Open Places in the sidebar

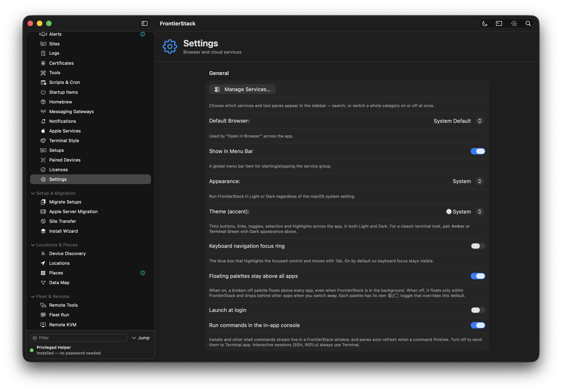pos(90,273)
